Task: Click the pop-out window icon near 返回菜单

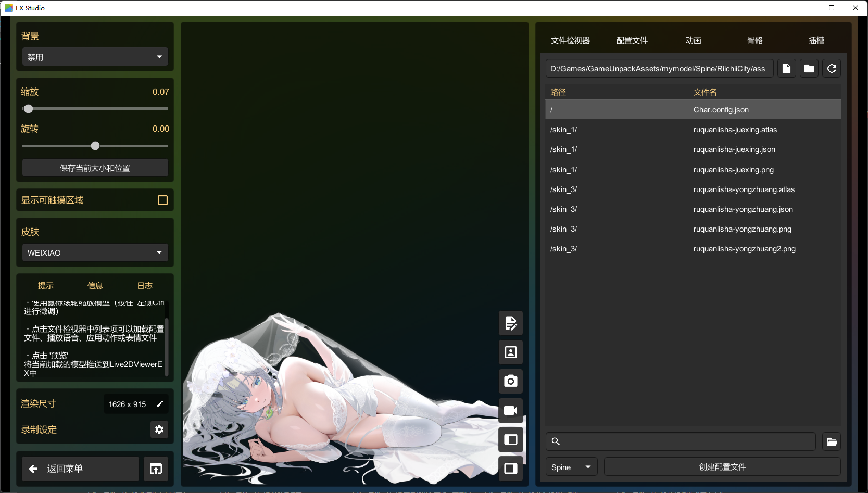Action: click(x=156, y=469)
